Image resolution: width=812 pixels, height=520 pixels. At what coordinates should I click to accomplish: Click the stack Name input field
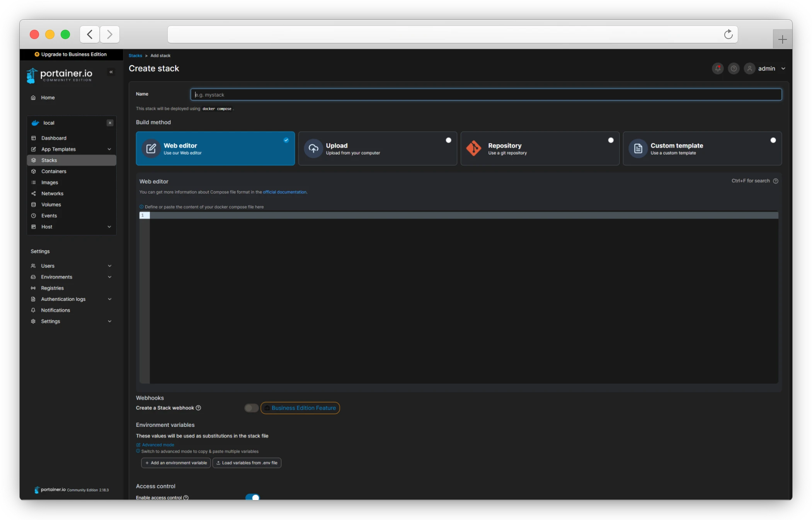coord(486,95)
